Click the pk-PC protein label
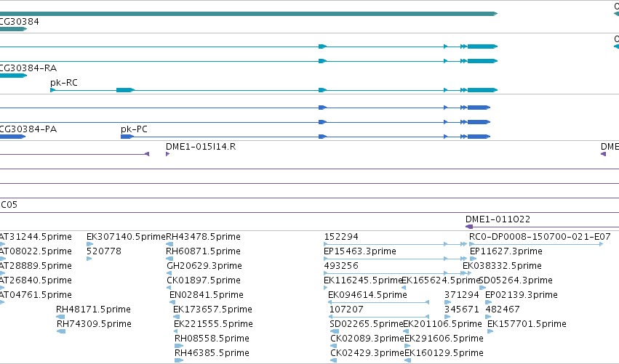Image resolution: width=619 pixels, height=364 pixels. pyautogui.click(x=135, y=129)
